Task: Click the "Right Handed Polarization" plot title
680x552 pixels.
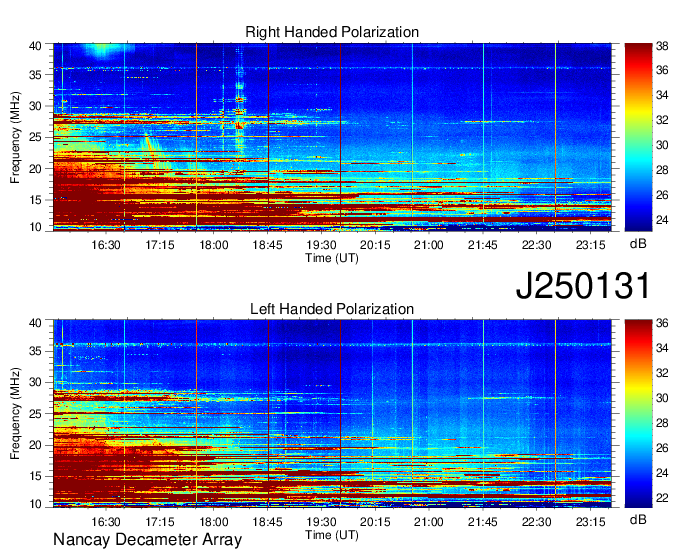Action: coord(332,32)
